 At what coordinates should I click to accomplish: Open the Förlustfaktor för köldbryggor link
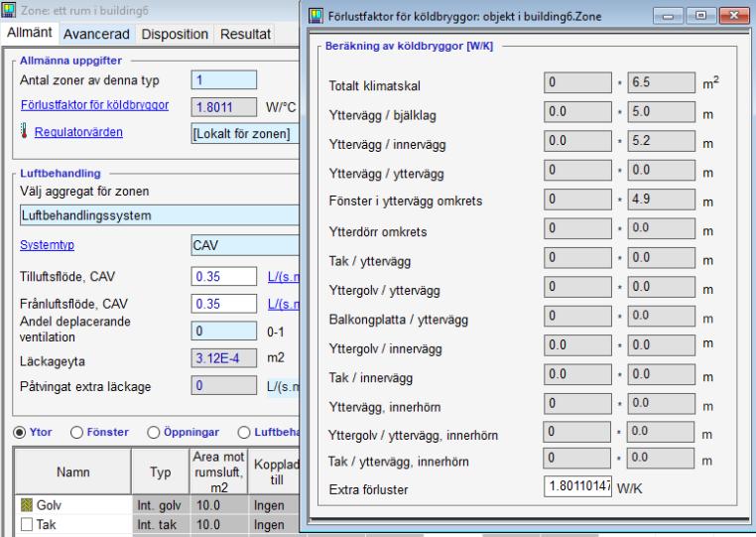94,104
